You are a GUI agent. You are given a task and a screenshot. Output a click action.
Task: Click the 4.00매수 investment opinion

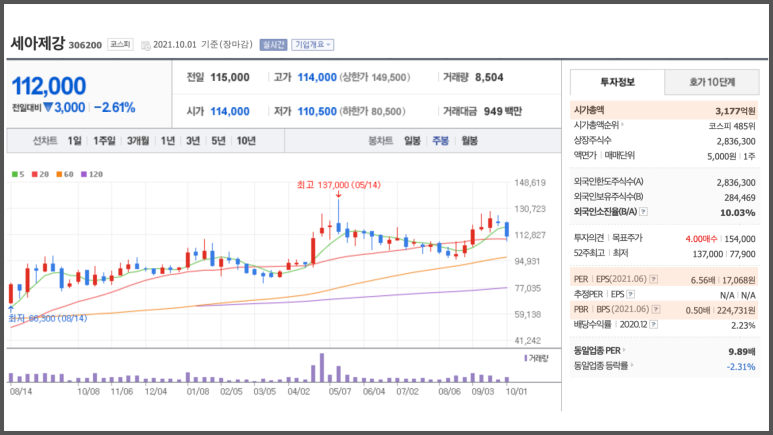click(701, 239)
